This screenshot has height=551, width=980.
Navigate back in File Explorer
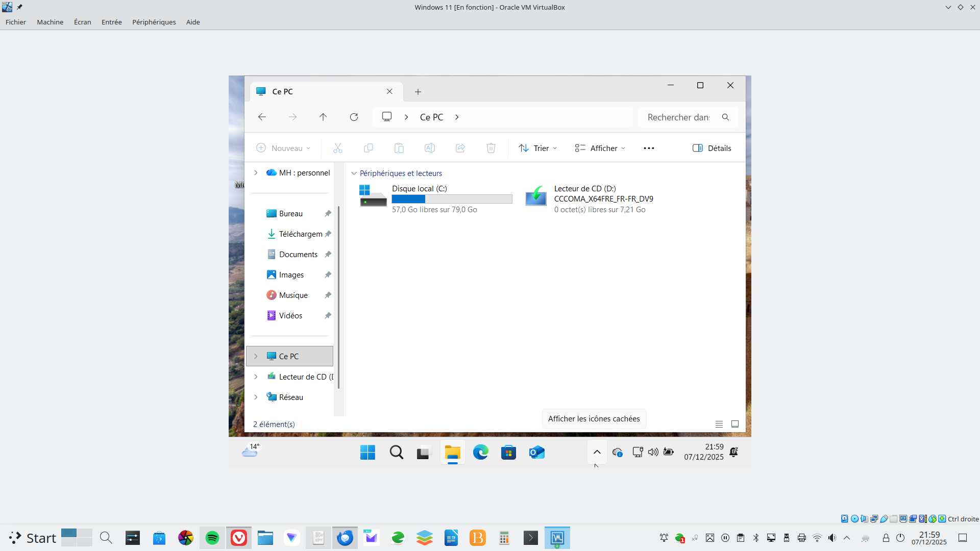pos(262,117)
